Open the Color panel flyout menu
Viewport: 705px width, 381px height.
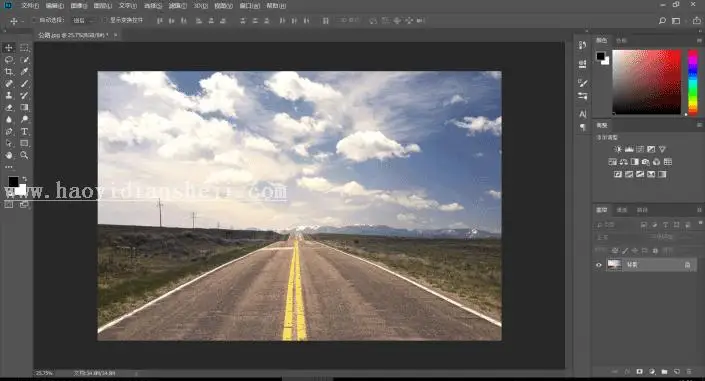click(699, 40)
